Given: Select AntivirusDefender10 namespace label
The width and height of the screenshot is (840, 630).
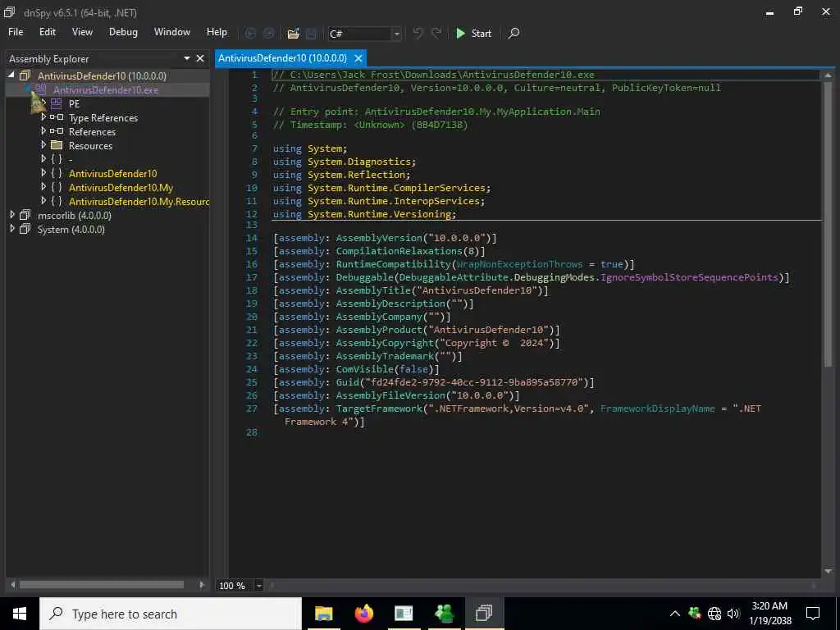Looking at the screenshot, I should 112,174.
